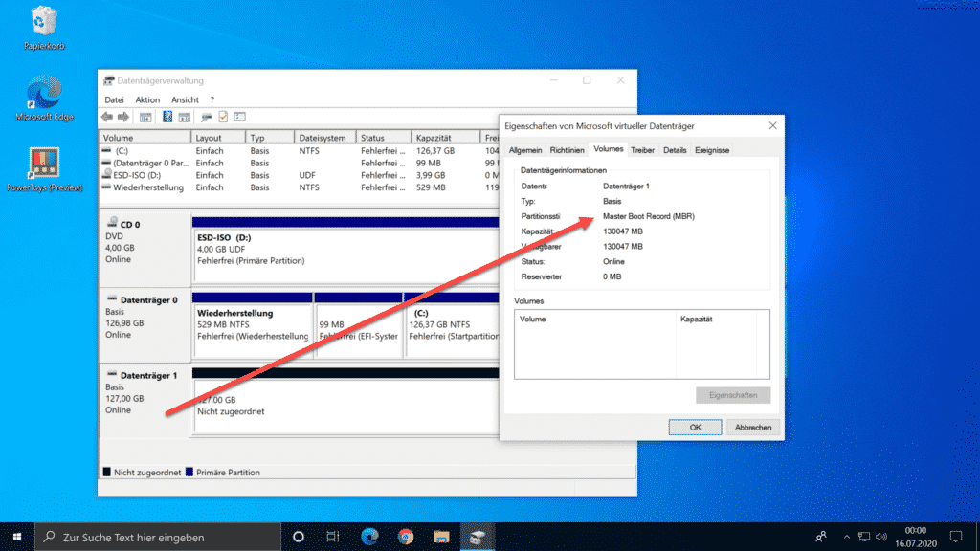This screenshot has width=980, height=551.
Task: Open Task View in taskbar
Action: (x=332, y=537)
